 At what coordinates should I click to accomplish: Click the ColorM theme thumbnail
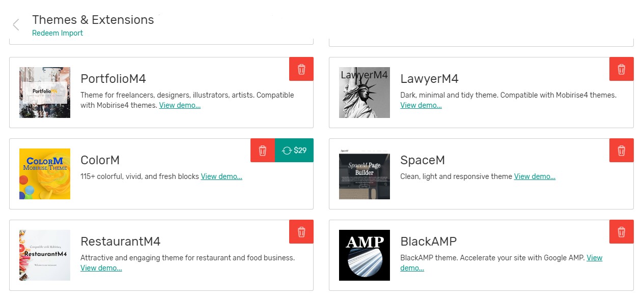[x=44, y=173]
